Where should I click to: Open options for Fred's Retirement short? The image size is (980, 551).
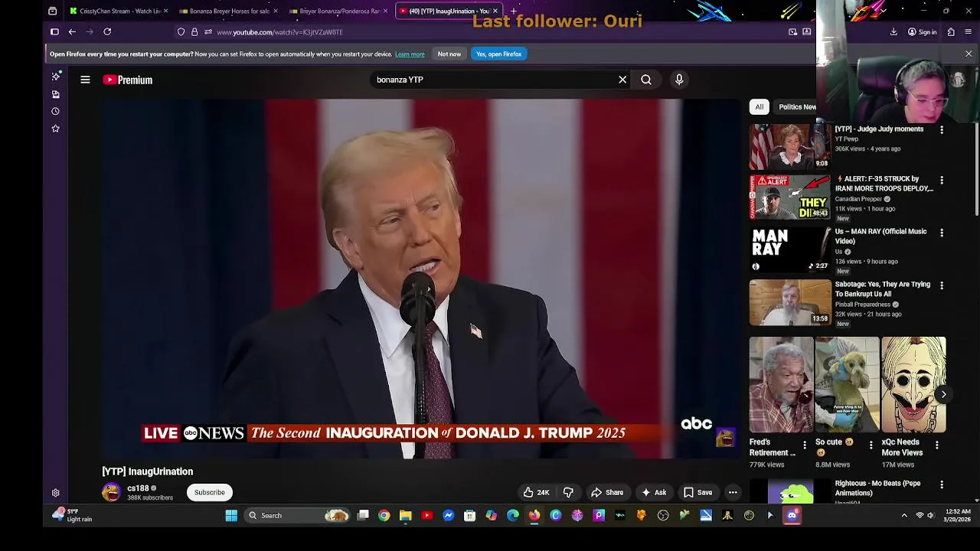(x=804, y=445)
